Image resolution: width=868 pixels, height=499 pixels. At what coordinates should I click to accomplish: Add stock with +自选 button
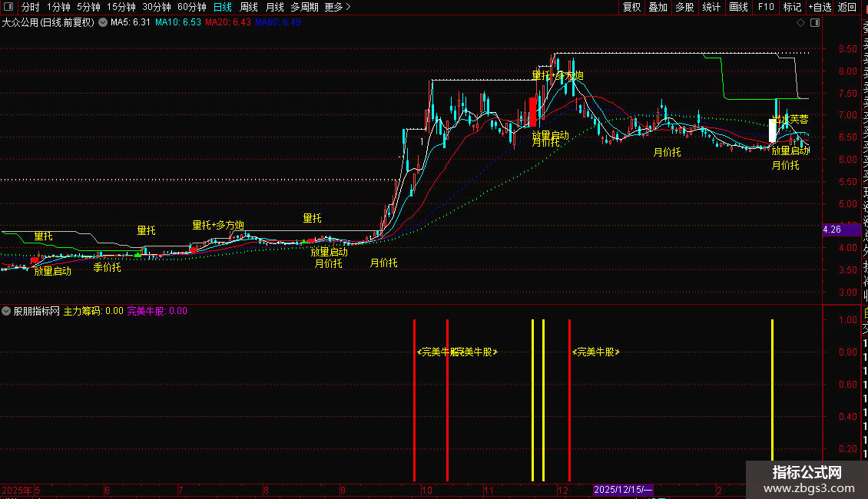820,7
